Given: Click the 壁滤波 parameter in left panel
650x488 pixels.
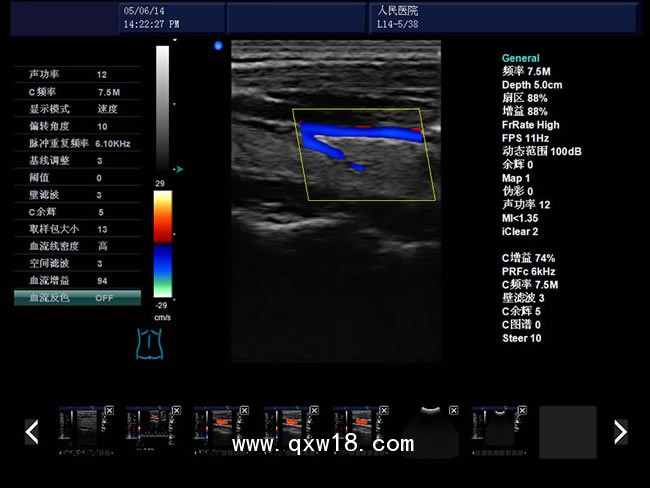Looking at the screenshot, I should (x=77, y=195).
